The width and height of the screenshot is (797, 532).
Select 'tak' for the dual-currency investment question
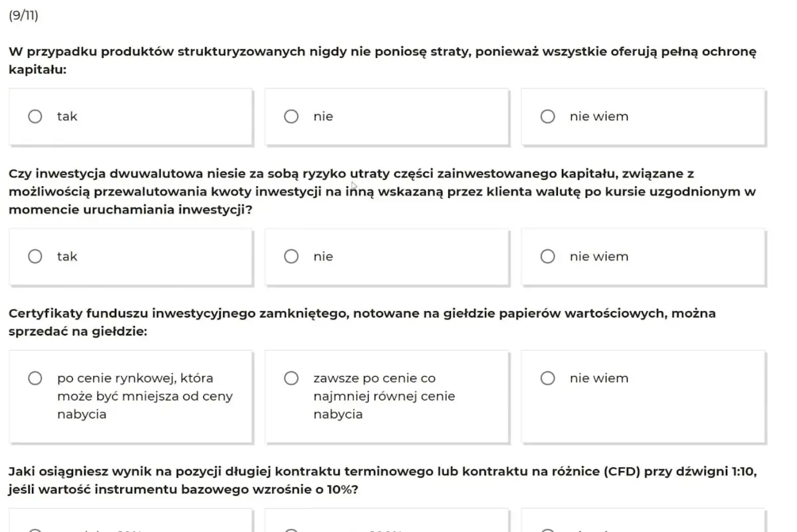tap(35, 256)
